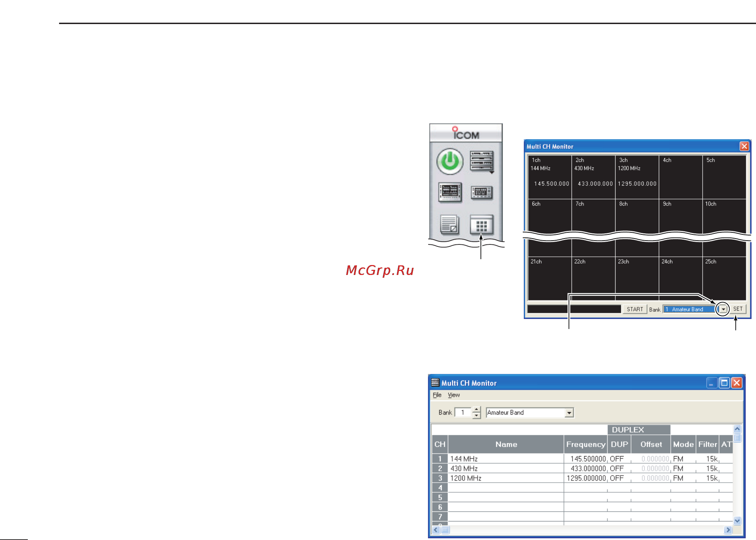This screenshot has height=540, width=756.
Task: Click the spectrum scope panel icon
Action: [x=450, y=192]
